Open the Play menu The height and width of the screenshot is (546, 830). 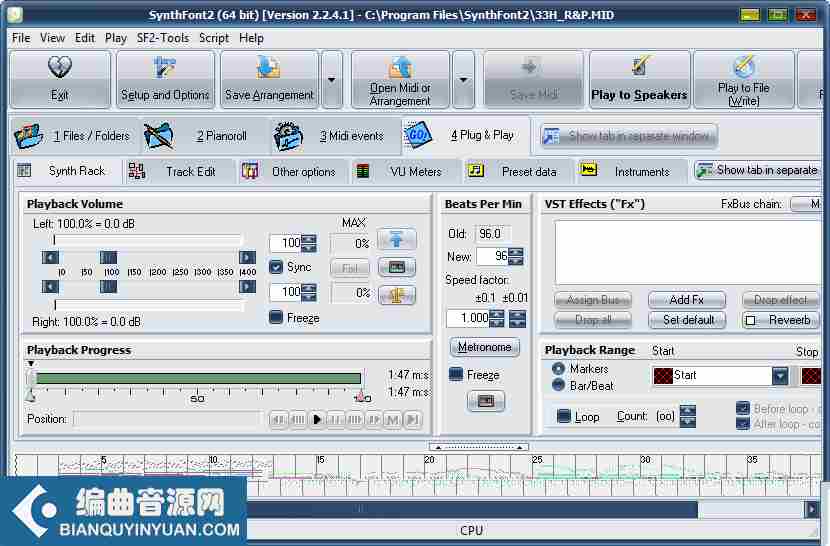point(116,38)
